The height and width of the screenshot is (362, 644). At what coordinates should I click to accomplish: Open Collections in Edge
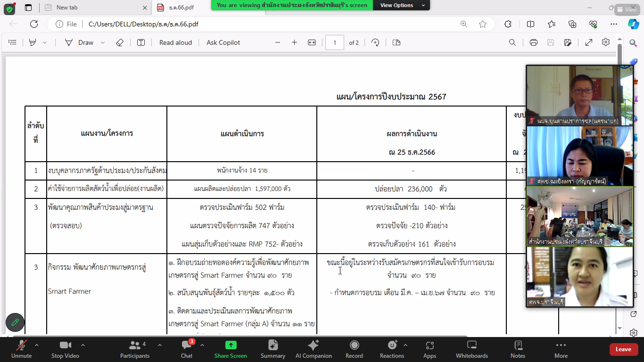572,24
